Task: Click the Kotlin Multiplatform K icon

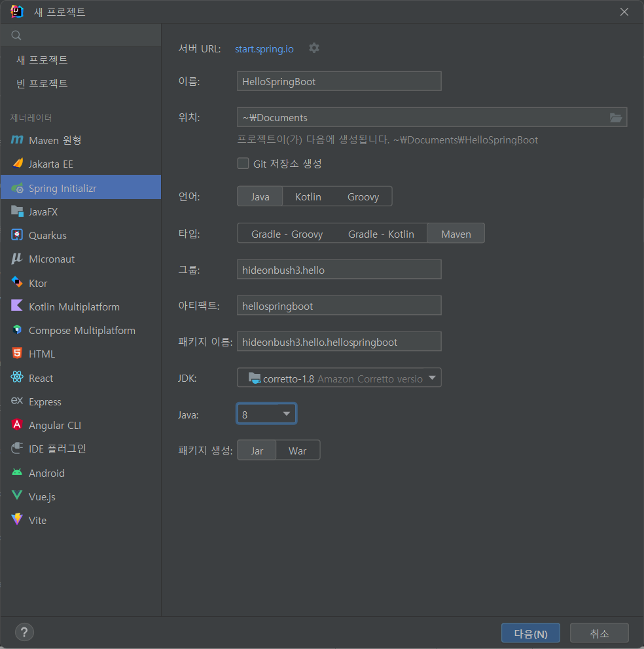Action: pyautogui.click(x=17, y=306)
